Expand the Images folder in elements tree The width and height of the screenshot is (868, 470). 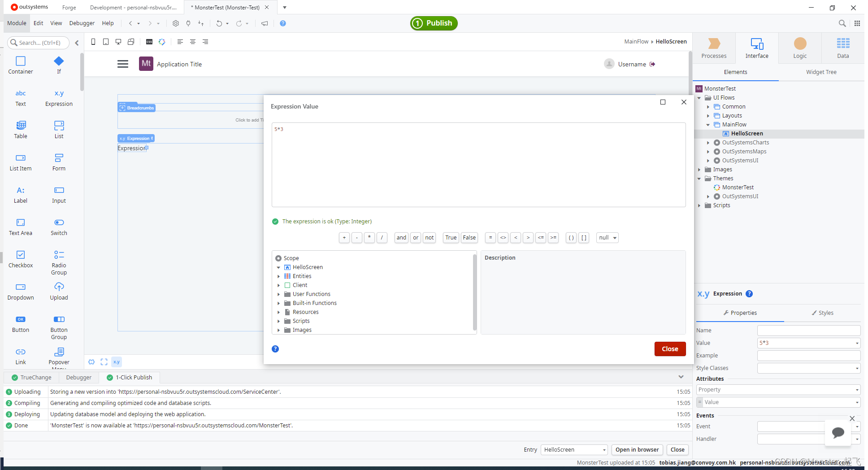[x=699, y=170]
